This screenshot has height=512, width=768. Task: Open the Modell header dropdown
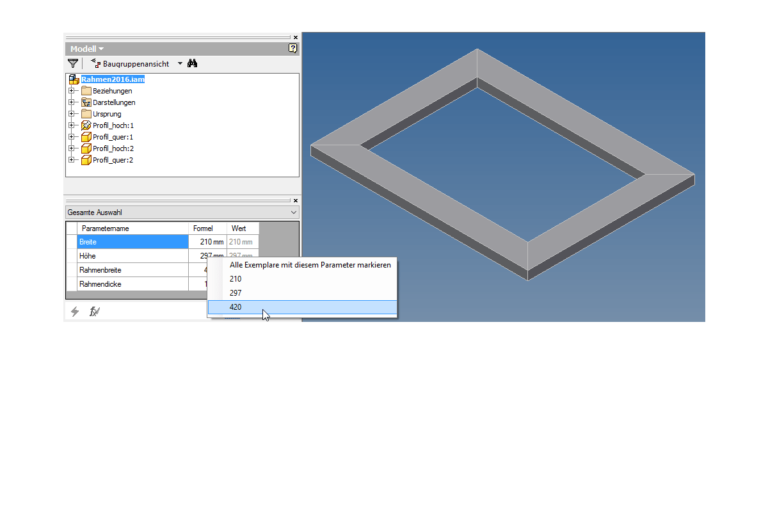(87, 49)
